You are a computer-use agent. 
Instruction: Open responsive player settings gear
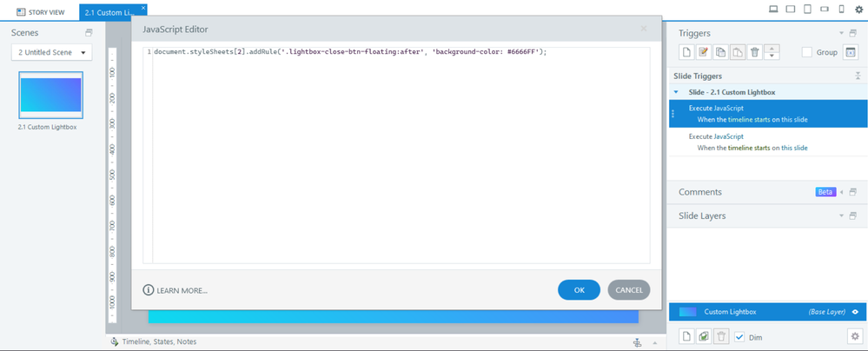[858, 9]
